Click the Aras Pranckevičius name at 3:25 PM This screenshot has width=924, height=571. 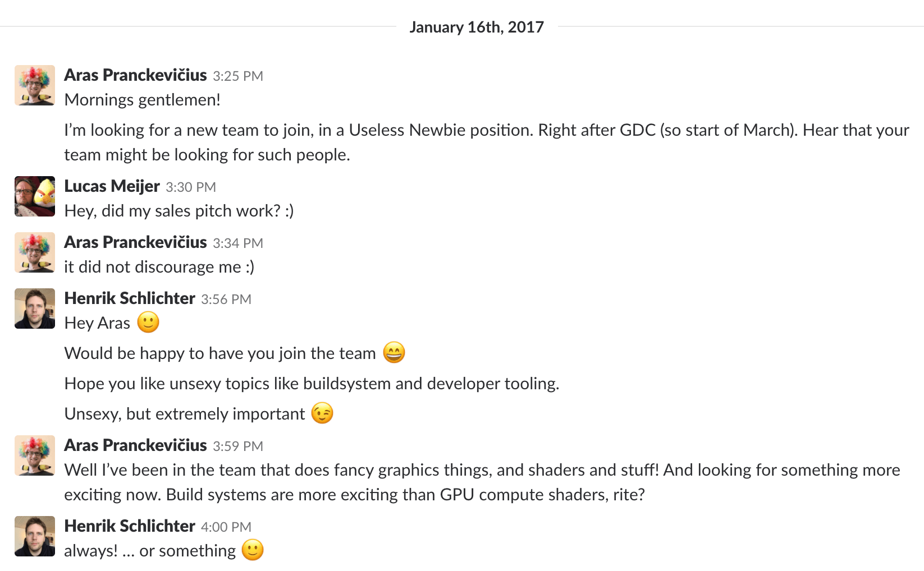pyautogui.click(x=135, y=75)
